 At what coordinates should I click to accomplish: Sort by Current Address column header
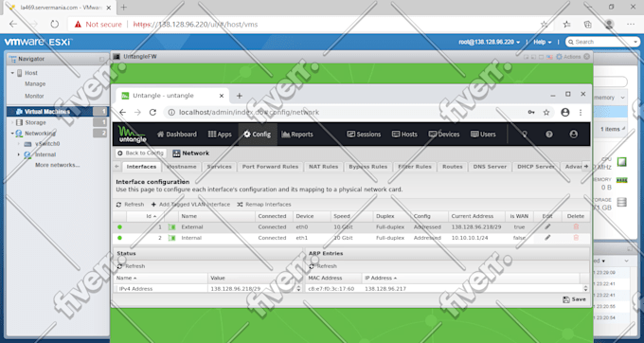click(x=476, y=216)
